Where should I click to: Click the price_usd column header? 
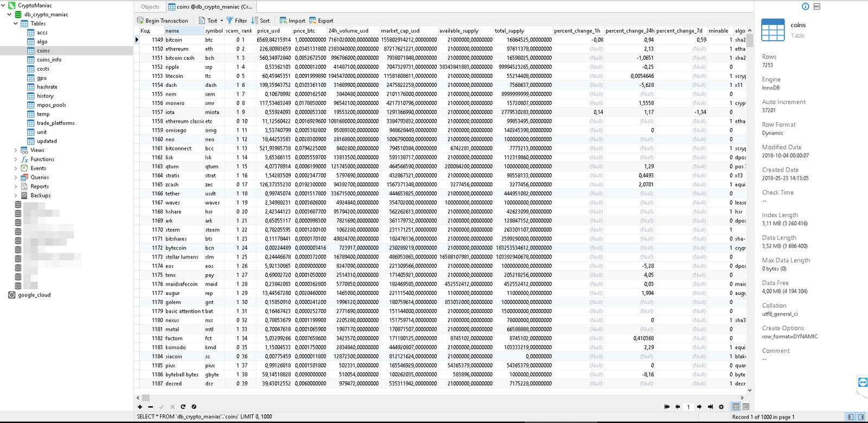coord(274,31)
